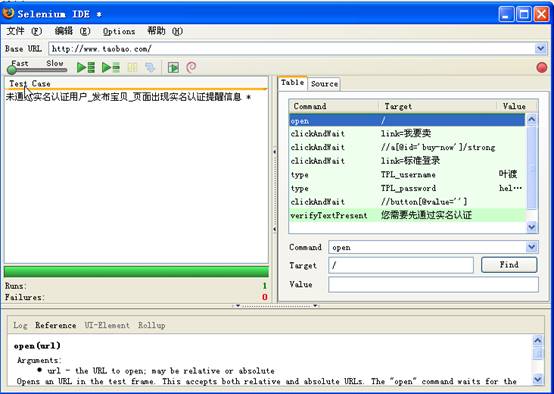This screenshot has height=394, width=554.
Task: Select the clickAndWait buy-now strong row
Action: tap(407, 147)
